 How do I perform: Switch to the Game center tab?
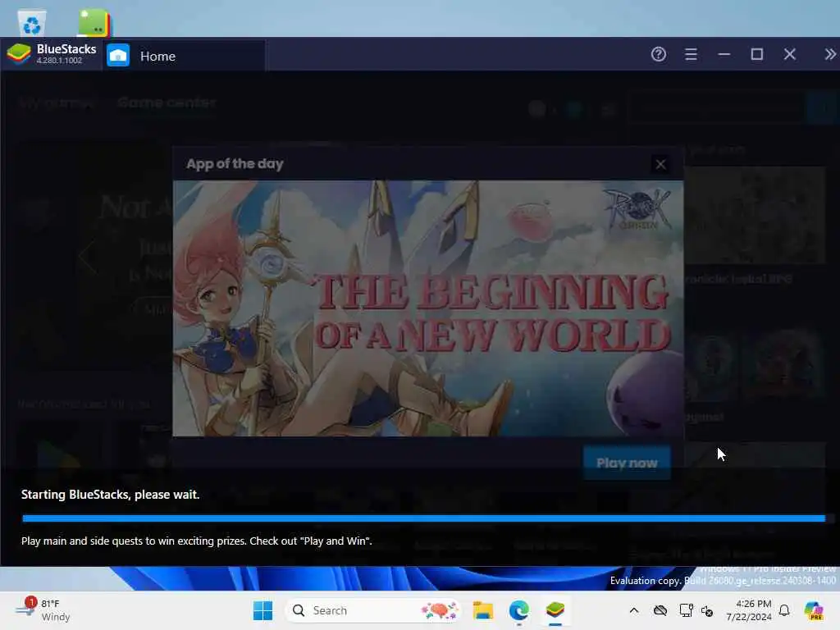pos(167,103)
